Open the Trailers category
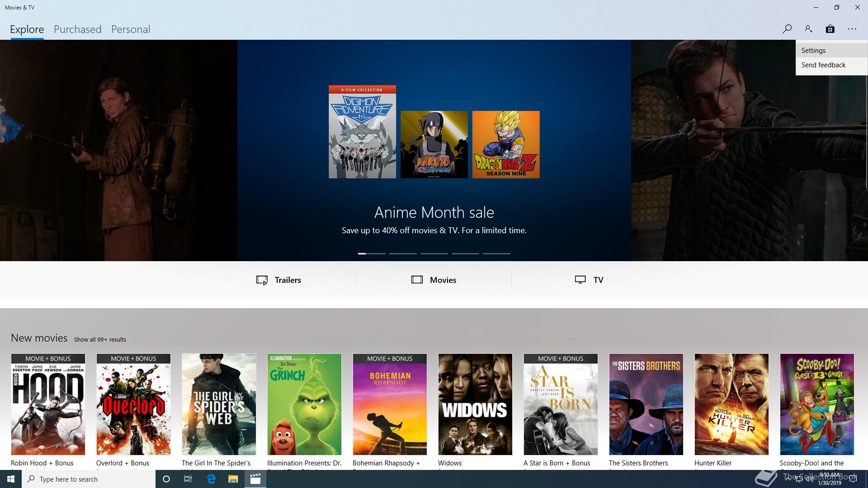 coord(278,280)
